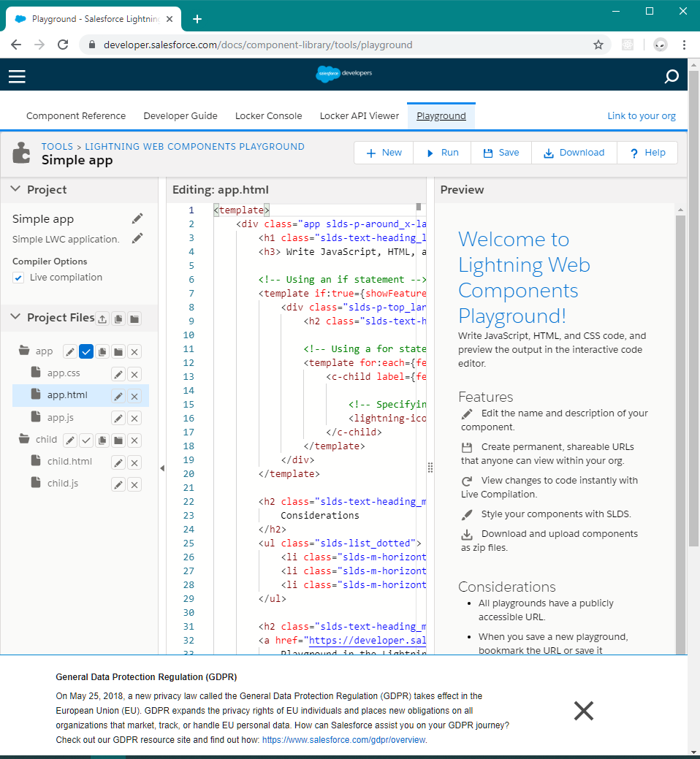700x759 pixels.
Task: Follow the Link to your org link
Action: pyautogui.click(x=642, y=115)
